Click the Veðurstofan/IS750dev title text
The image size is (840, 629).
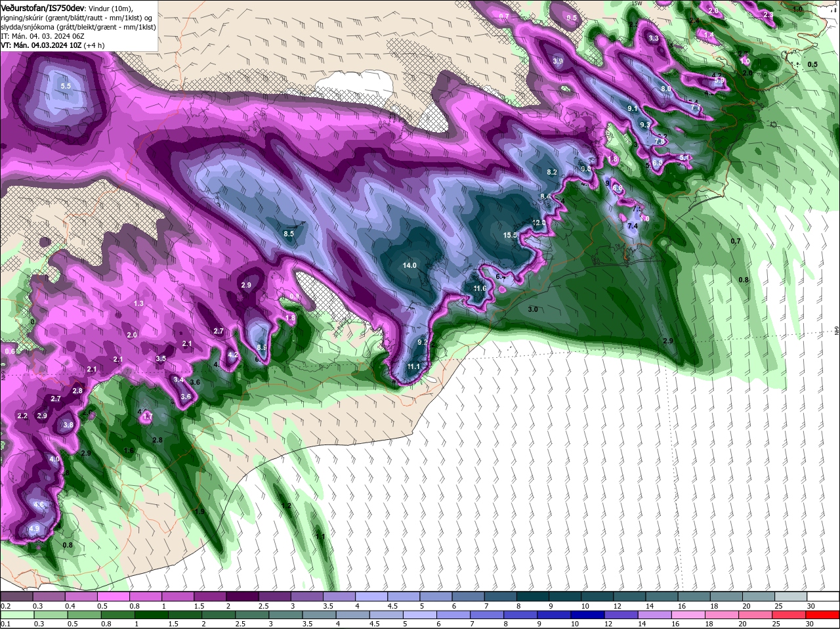pos(43,7)
